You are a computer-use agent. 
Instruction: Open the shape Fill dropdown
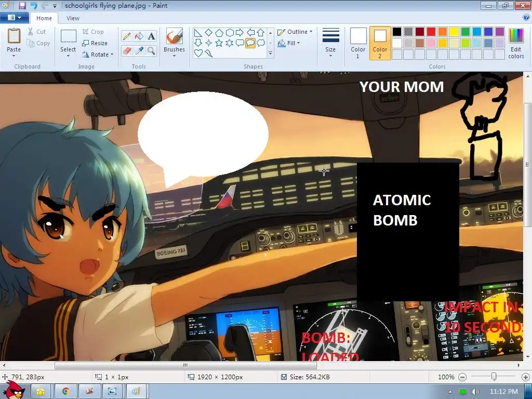pyautogui.click(x=289, y=43)
